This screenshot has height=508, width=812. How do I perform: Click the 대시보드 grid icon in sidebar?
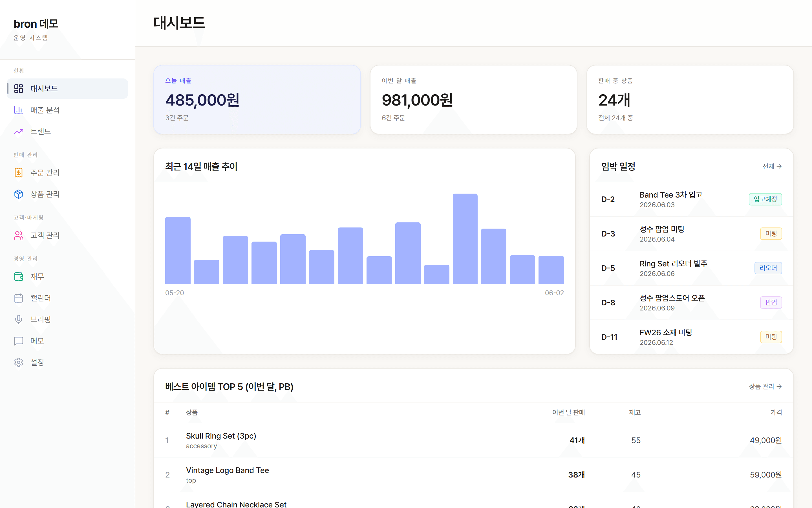pos(18,89)
